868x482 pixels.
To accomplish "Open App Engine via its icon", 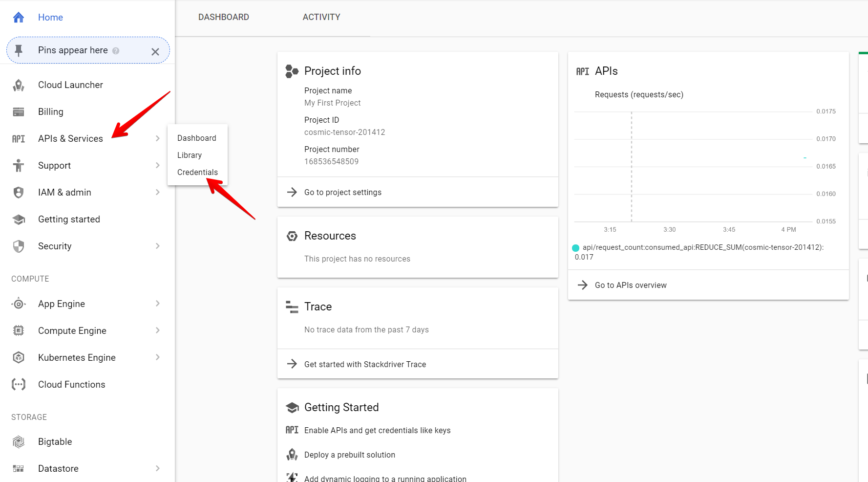I will (x=18, y=304).
